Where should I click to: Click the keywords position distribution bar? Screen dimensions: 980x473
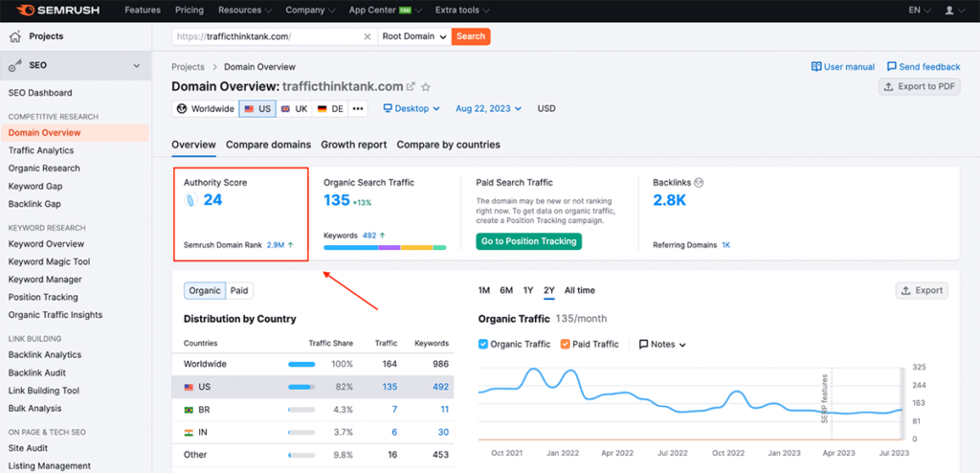(385, 248)
